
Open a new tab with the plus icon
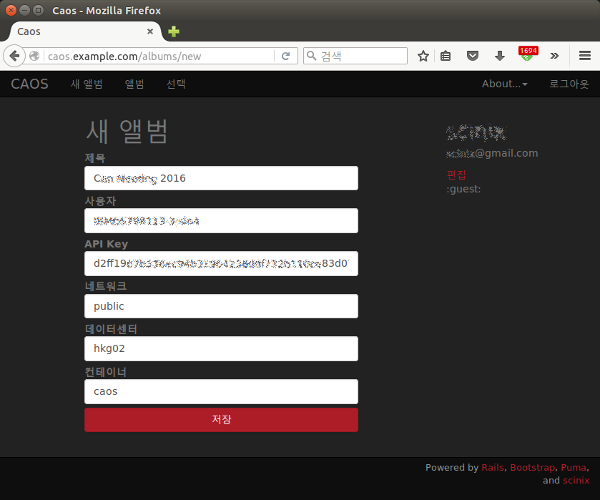(173, 31)
